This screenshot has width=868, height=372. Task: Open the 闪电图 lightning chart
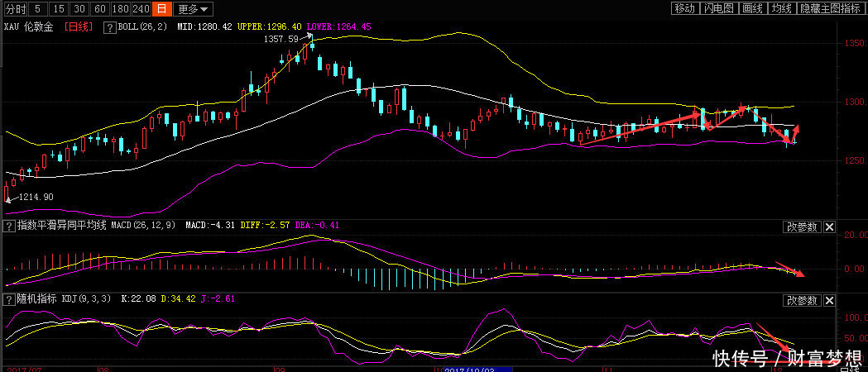[718, 8]
